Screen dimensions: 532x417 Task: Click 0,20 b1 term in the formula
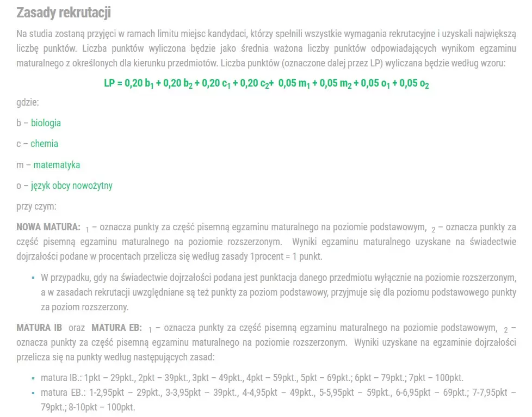click(139, 83)
